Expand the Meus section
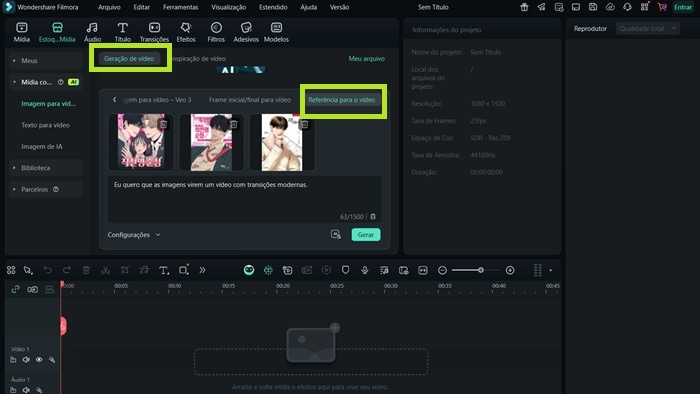The width and height of the screenshot is (700, 394). tap(14, 60)
